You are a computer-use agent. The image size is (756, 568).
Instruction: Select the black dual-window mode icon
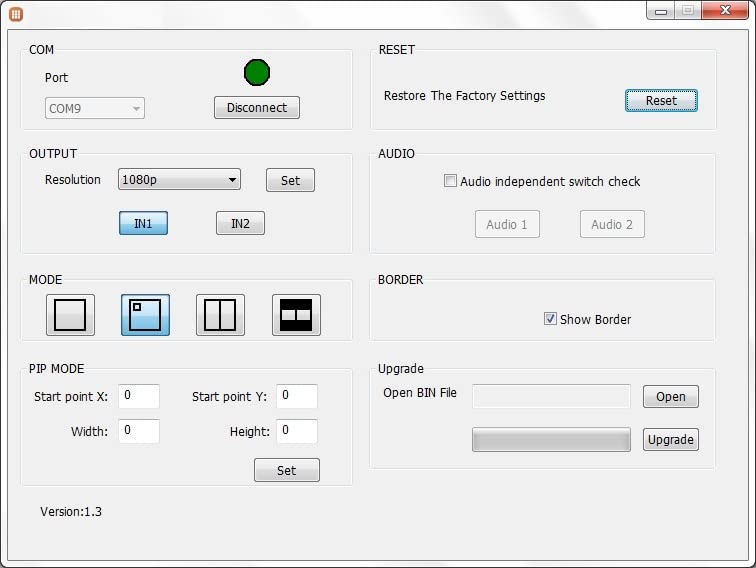point(296,315)
